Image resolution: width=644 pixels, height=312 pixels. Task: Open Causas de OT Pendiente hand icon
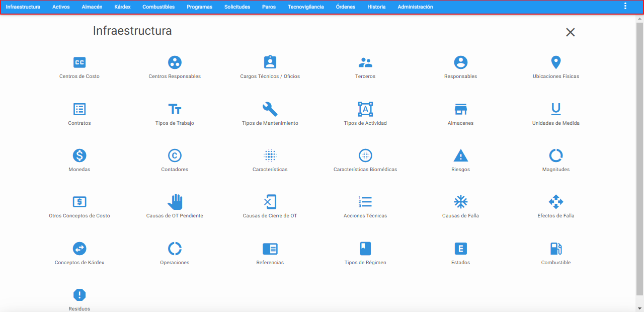click(175, 202)
